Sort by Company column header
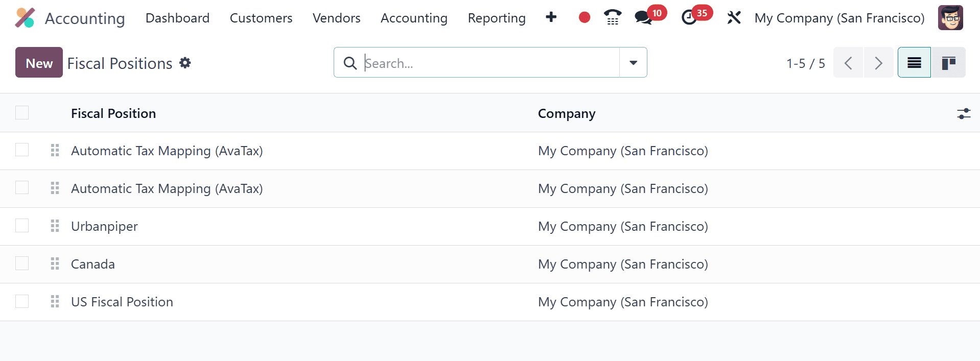The width and height of the screenshot is (980, 361). pyautogui.click(x=567, y=114)
